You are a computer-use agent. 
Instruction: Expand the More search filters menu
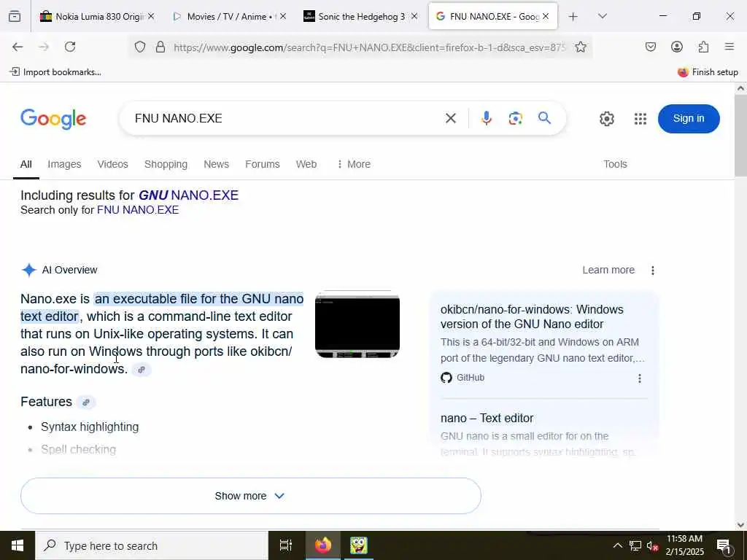click(354, 164)
